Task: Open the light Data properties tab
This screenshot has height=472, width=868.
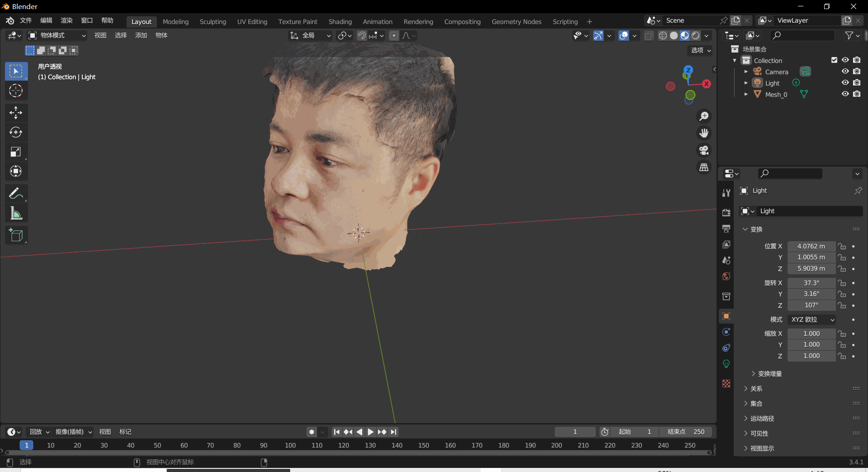Action: pyautogui.click(x=726, y=363)
